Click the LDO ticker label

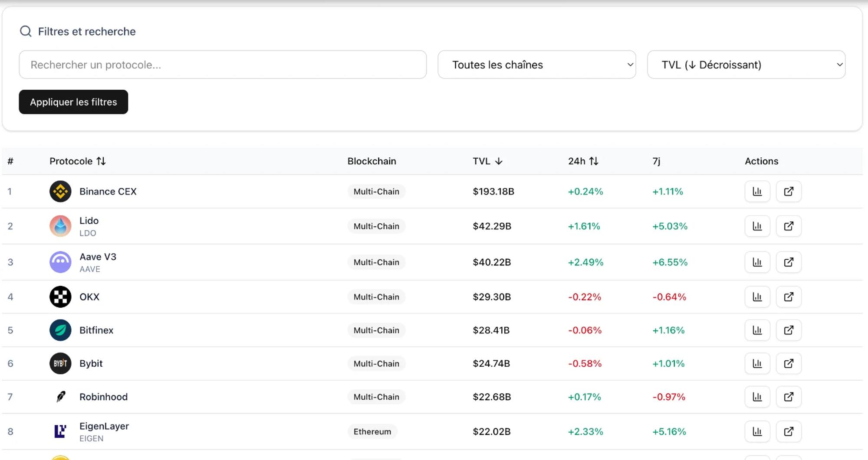88,233
